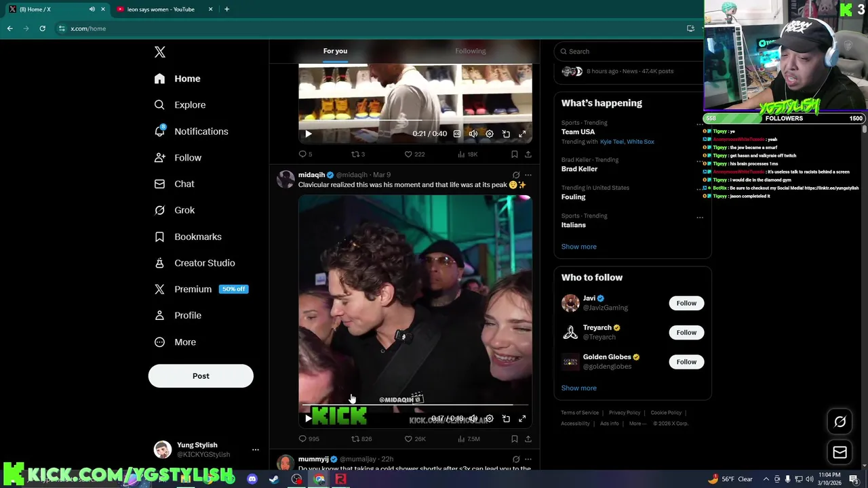Open more options for Brad Keller trend
The width and height of the screenshot is (868, 488).
click(x=700, y=161)
